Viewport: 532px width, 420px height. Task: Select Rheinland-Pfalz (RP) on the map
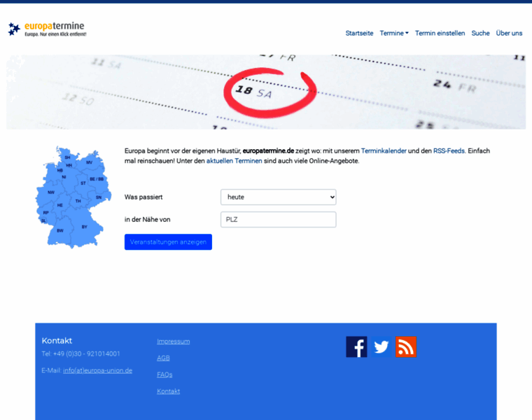pos(45,213)
